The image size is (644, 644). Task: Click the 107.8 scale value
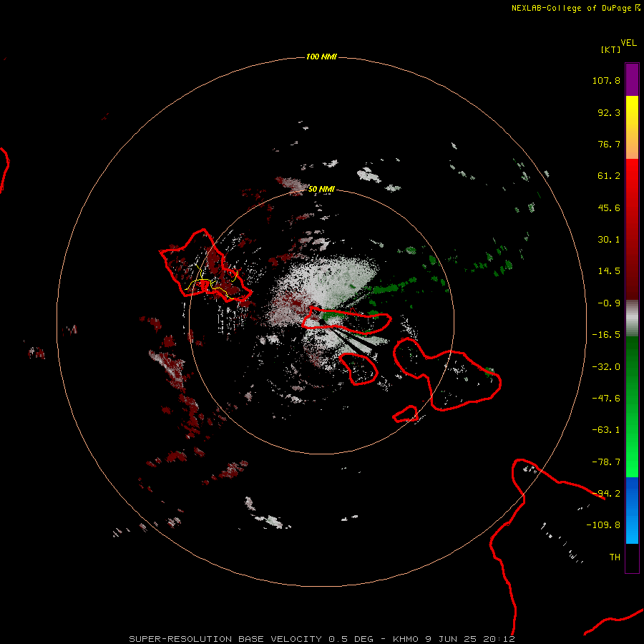click(x=606, y=80)
